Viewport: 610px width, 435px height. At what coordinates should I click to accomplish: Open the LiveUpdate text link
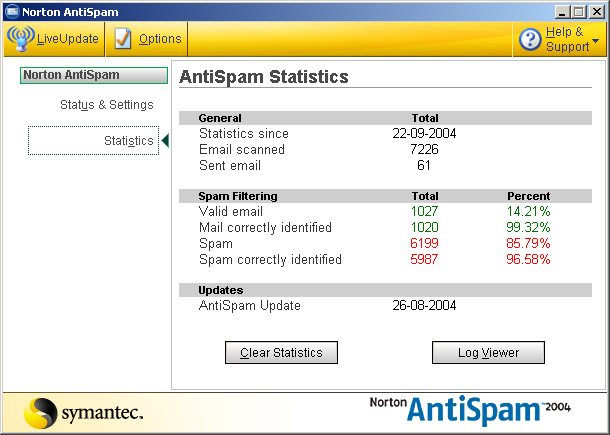click(67, 39)
